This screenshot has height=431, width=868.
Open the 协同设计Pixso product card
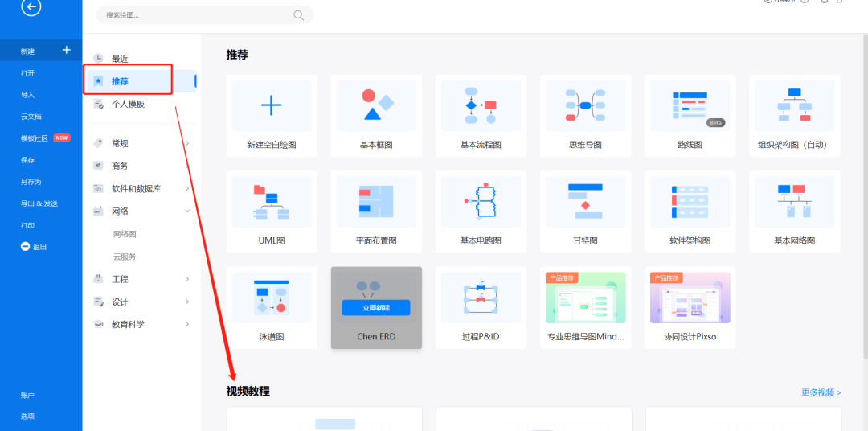690,308
